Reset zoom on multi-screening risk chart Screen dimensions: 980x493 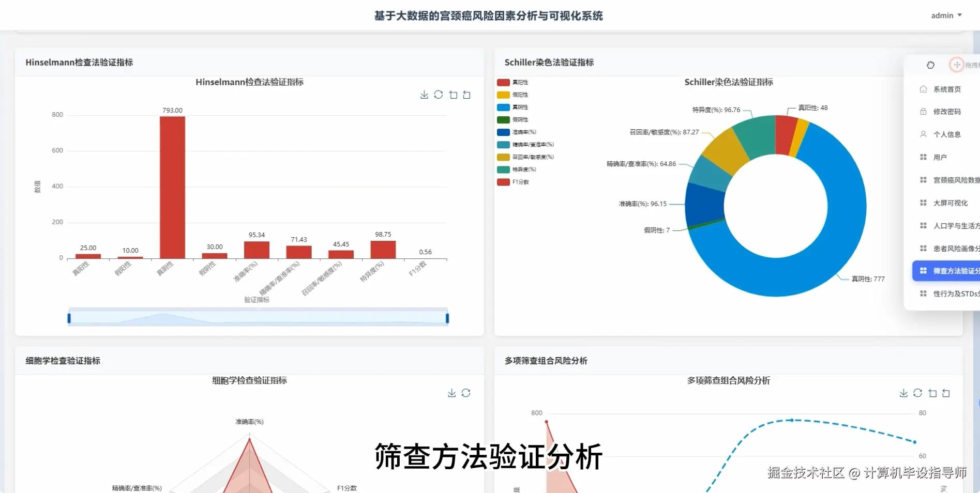pyautogui.click(x=946, y=393)
